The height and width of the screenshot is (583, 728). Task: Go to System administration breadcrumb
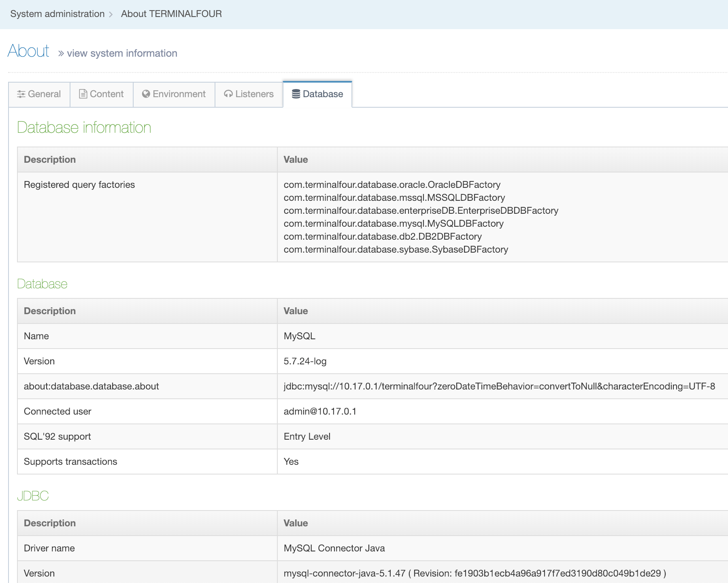tap(57, 14)
